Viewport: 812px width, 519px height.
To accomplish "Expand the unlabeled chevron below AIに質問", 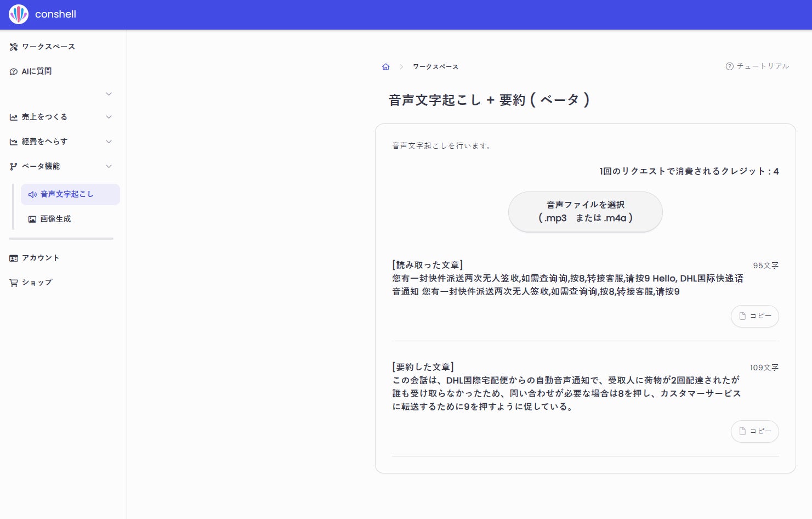I will coord(109,94).
